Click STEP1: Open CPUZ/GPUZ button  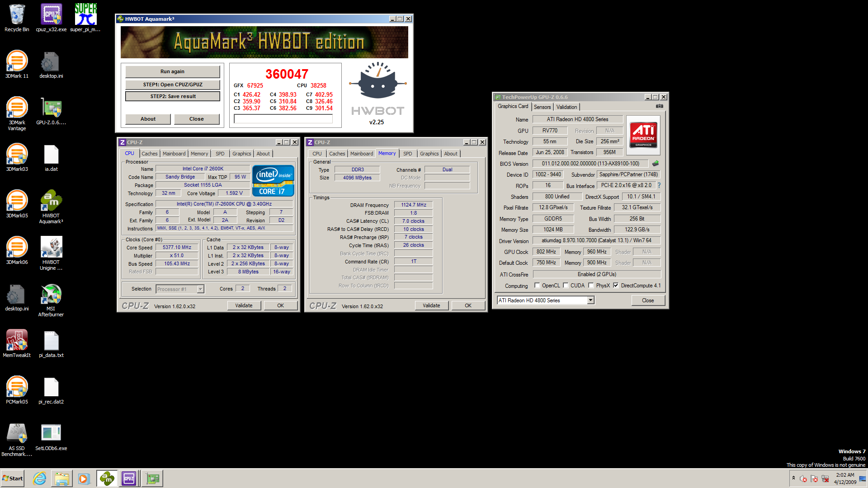click(172, 84)
